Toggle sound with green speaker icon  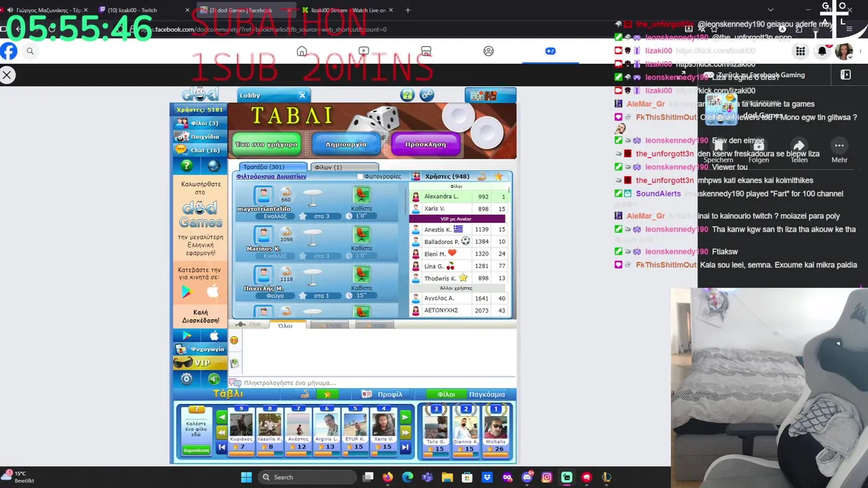(x=214, y=379)
